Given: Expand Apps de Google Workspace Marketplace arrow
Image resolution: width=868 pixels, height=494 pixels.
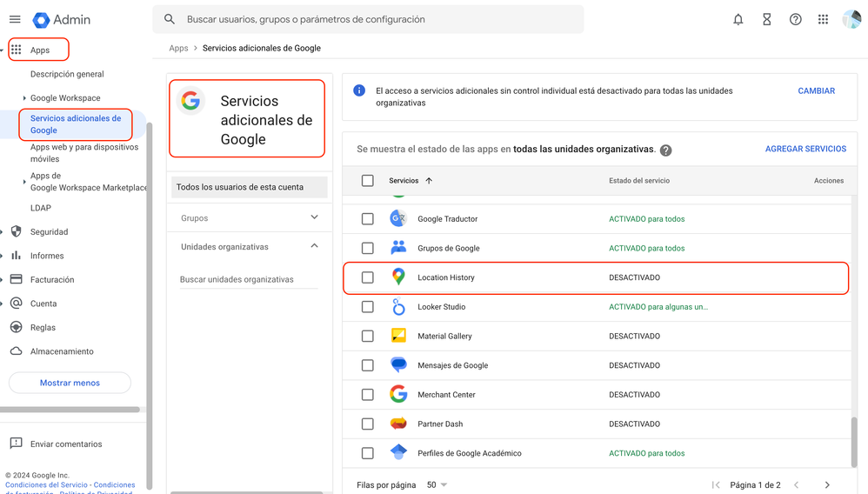Looking at the screenshot, I should [x=23, y=182].
